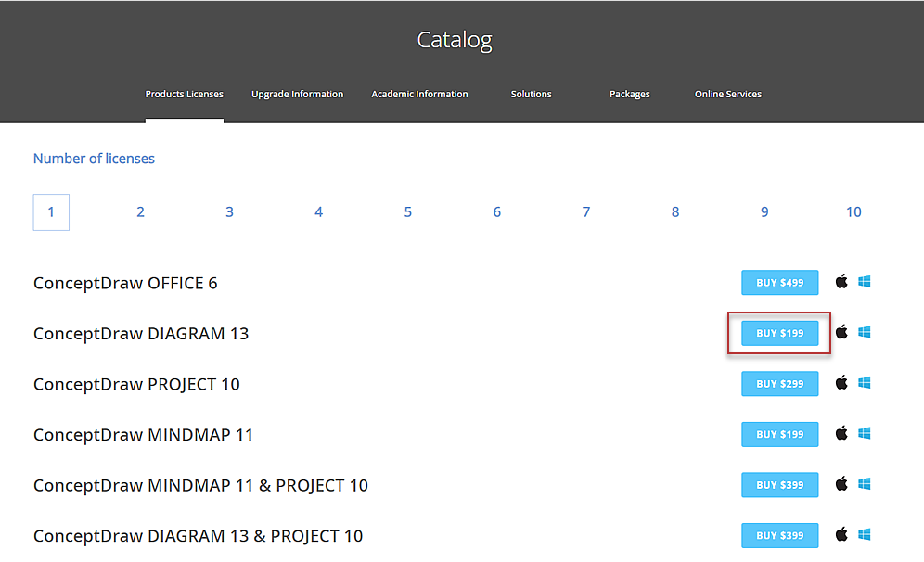Go to the Solutions tab
The width and height of the screenshot is (924, 562).
click(531, 95)
